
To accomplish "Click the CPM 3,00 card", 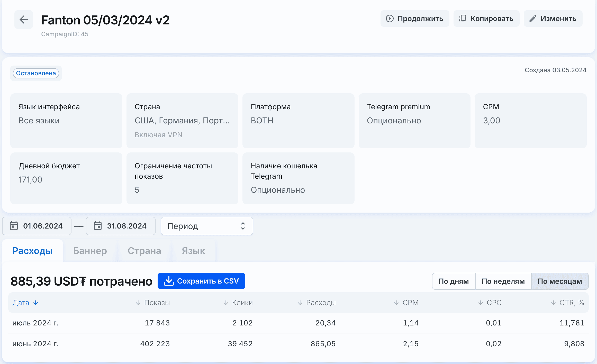I will pos(531,121).
